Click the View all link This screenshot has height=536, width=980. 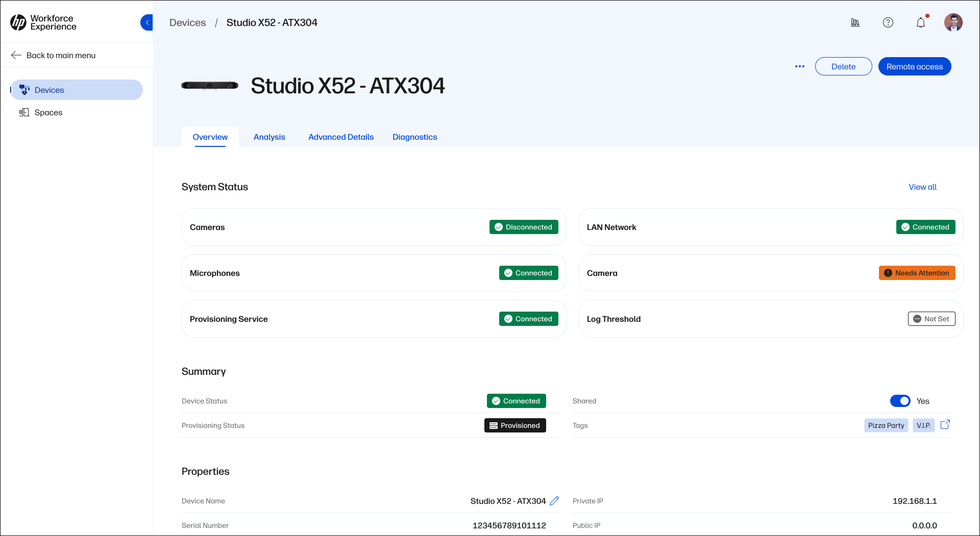point(923,187)
